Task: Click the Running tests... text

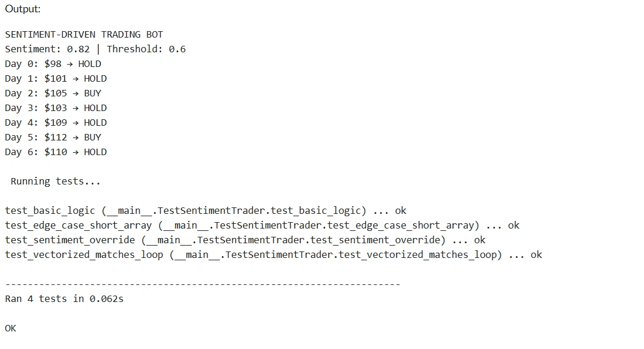Action: [x=55, y=182]
